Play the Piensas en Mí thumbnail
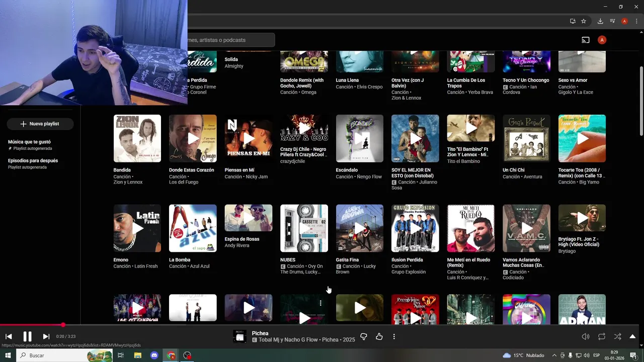The width and height of the screenshot is (644, 362). click(249, 138)
